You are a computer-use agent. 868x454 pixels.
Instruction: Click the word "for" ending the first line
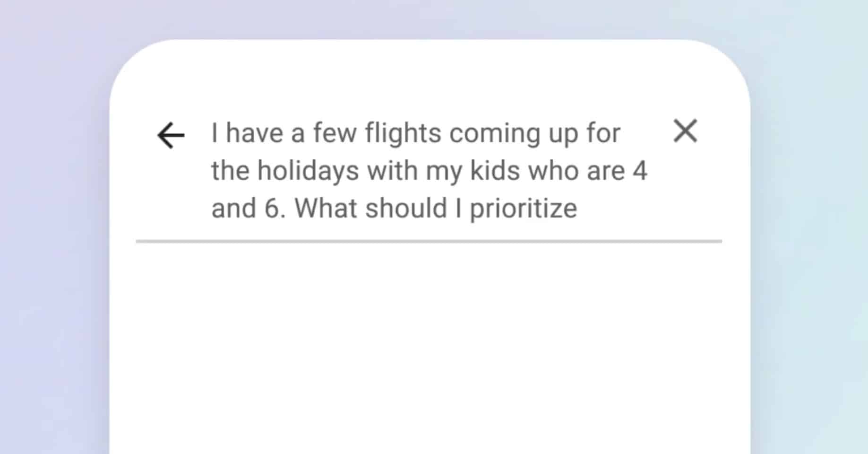pyautogui.click(x=603, y=133)
